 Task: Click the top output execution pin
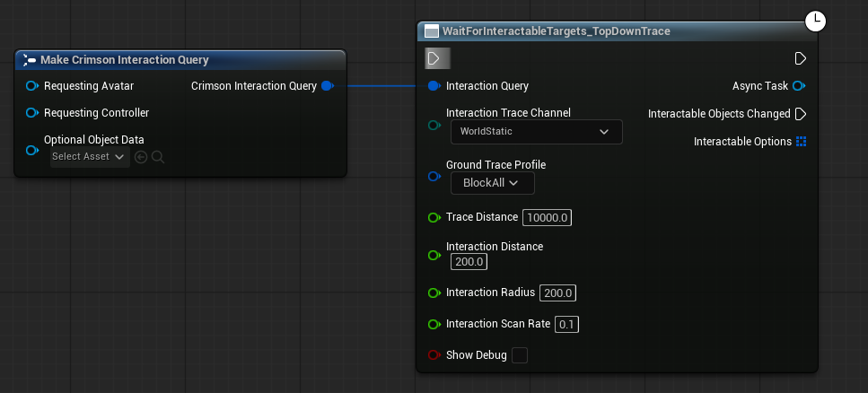(x=800, y=58)
